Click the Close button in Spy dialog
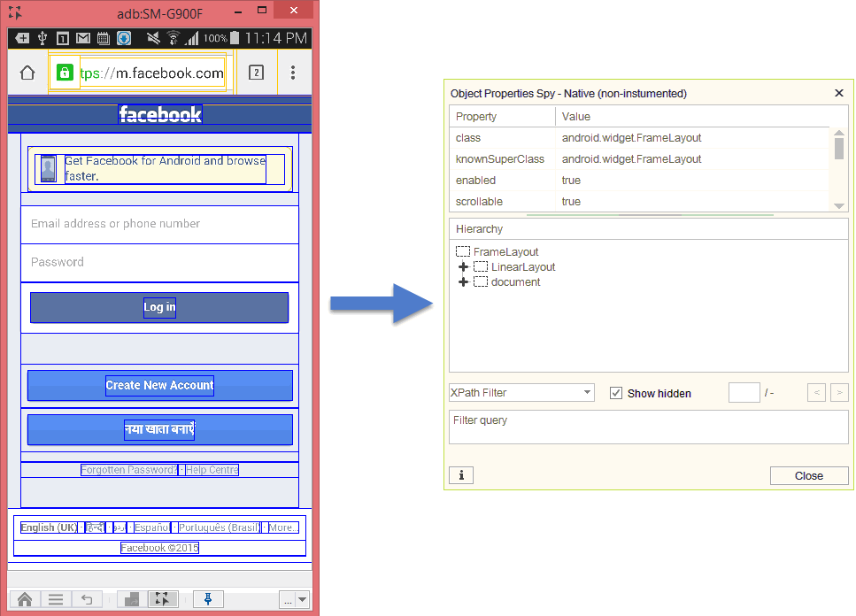This screenshot has width=856, height=616. 808,475
